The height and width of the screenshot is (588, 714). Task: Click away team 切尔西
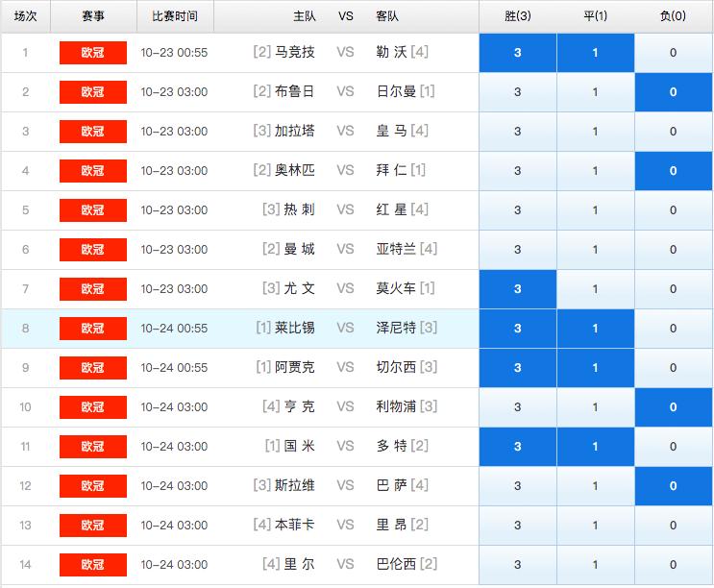pos(396,367)
